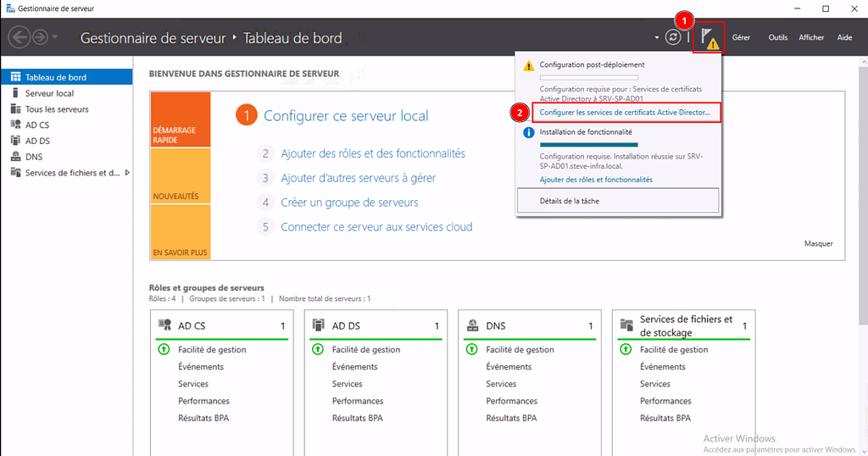The height and width of the screenshot is (456, 868).
Task: Go back with the left arrow button
Action: pos(19,37)
